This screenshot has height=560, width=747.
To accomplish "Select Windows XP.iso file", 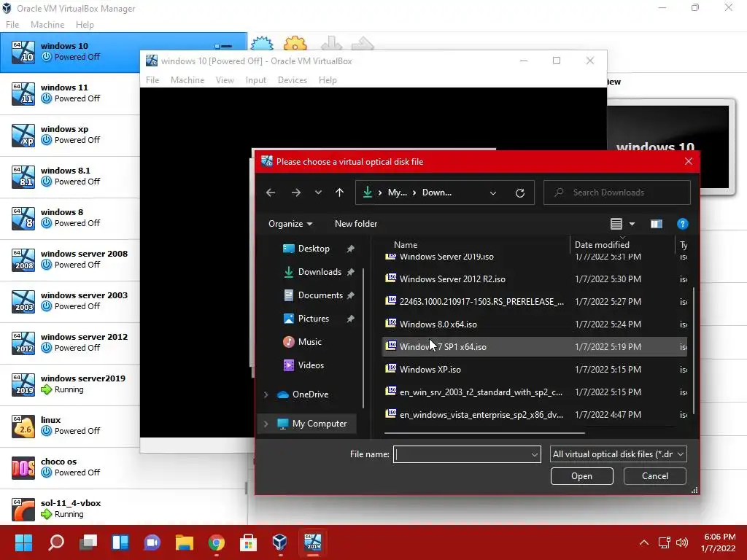I will click(x=535, y=370).
